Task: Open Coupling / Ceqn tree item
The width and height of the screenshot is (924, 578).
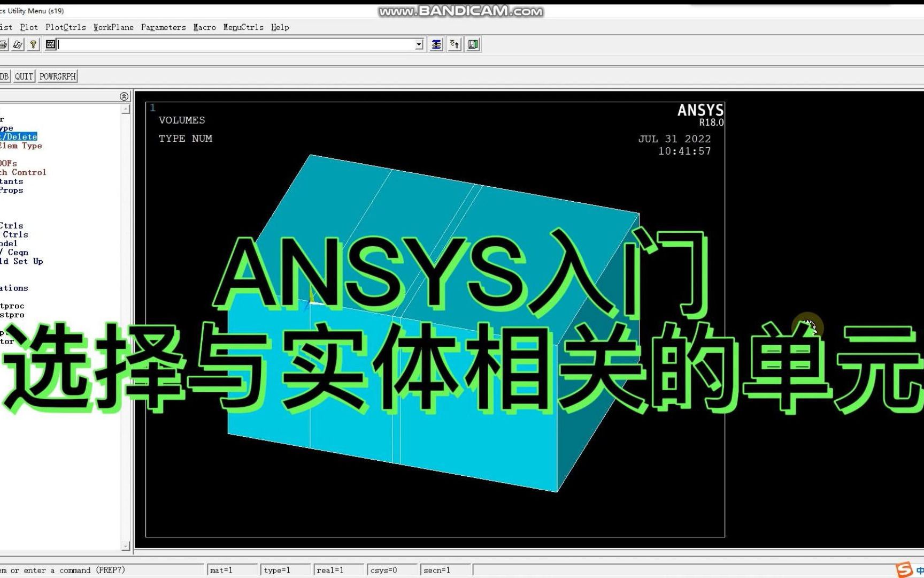Action: (14, 252)
